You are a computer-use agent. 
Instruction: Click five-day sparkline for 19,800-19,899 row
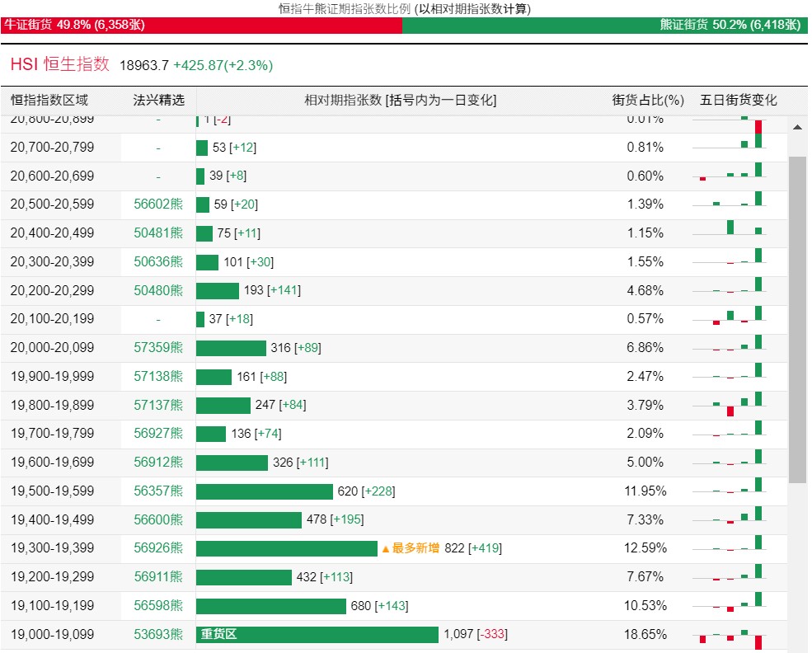(x=730, y=405)
